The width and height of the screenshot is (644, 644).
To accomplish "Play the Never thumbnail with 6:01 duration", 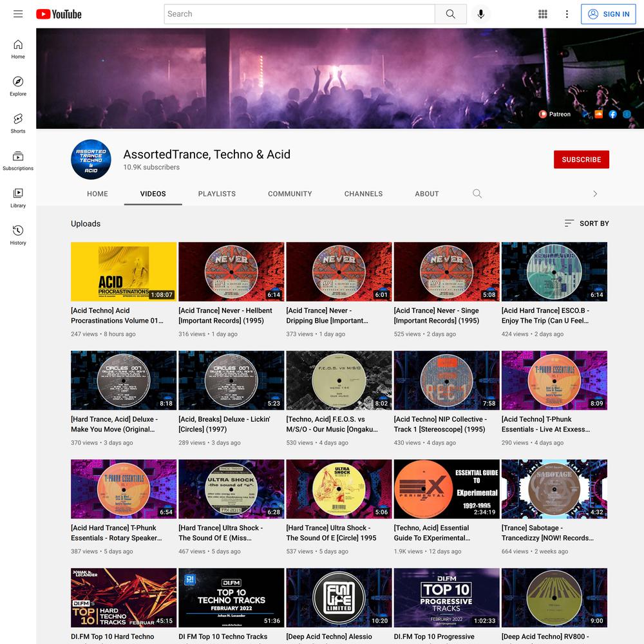I will (339, 272).
